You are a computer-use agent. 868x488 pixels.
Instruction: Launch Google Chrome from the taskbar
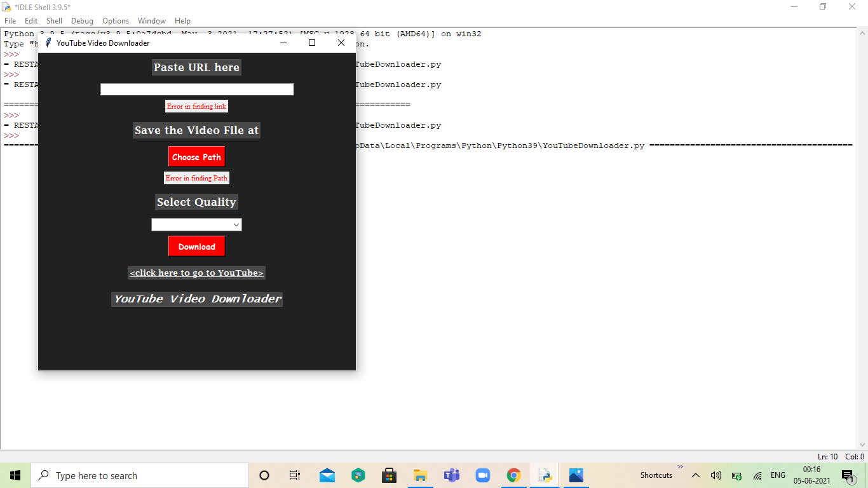click(x=513, y=475)
